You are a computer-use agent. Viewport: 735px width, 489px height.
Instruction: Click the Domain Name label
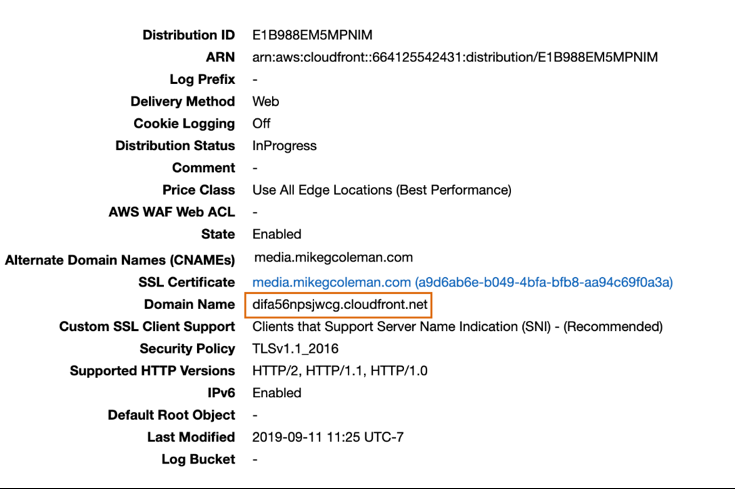coord(189,305)
